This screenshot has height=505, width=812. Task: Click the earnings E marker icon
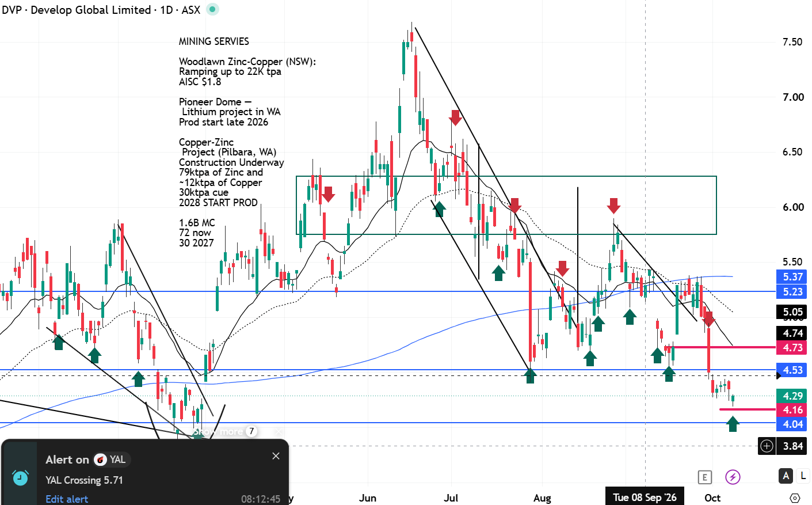(x=704, y=477)
